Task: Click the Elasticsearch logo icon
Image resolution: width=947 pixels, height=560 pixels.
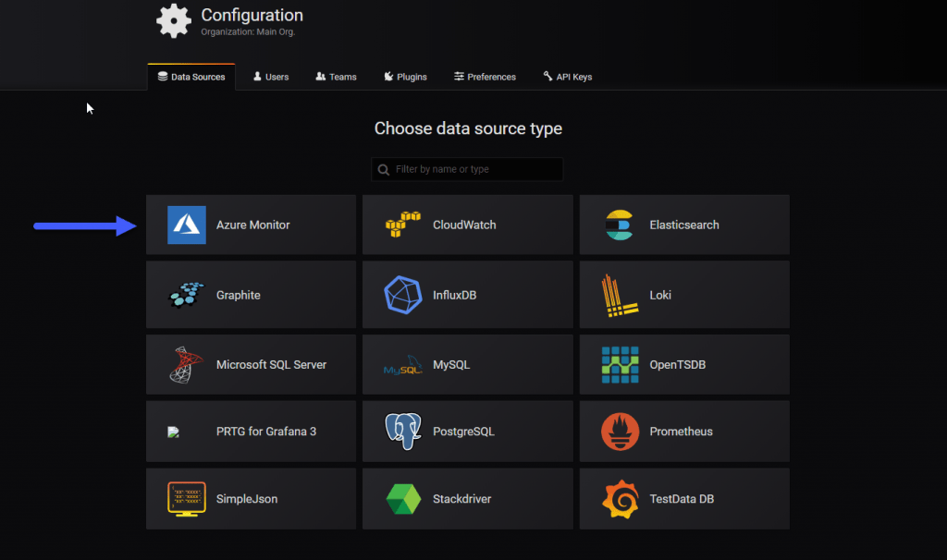Action: [x=620, y=225]
